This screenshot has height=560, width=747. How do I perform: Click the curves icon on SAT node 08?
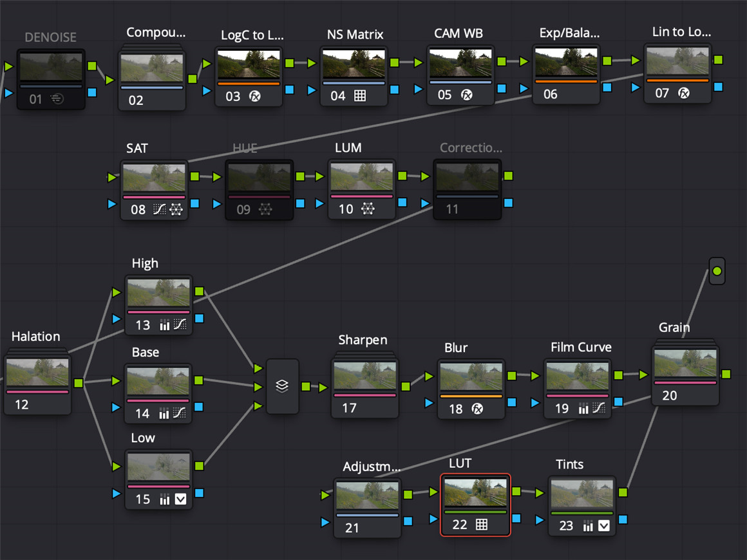click(159, 209)
